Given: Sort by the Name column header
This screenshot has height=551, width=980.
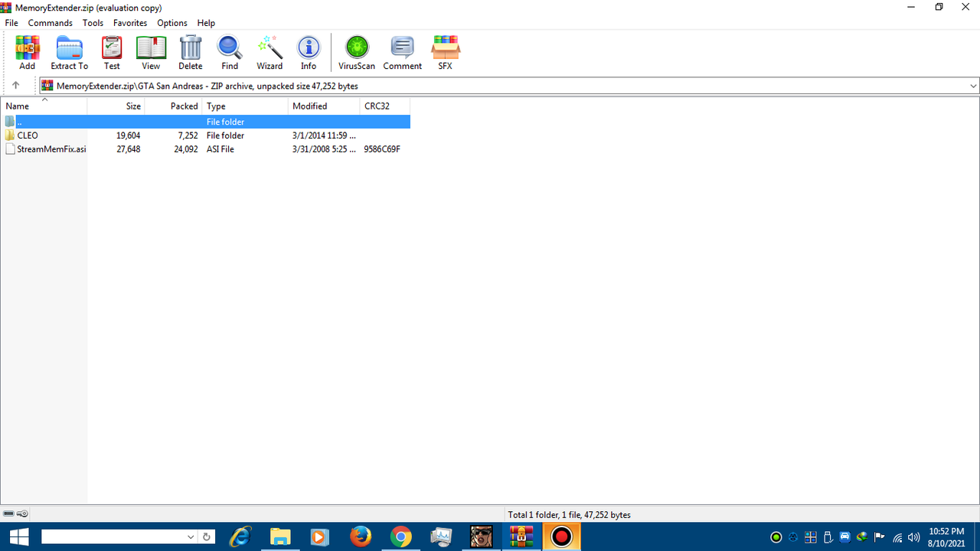Looking at the screenshot, I should (44, 106).
